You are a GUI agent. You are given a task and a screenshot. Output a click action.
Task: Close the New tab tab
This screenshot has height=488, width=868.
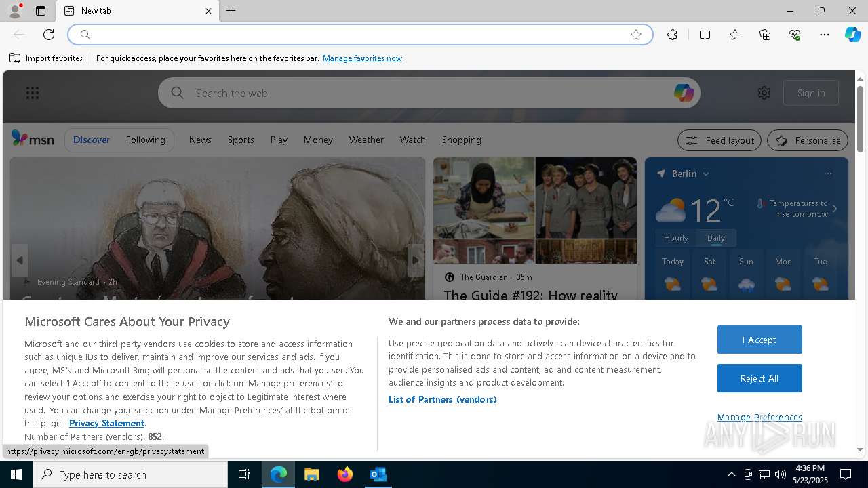208,11
